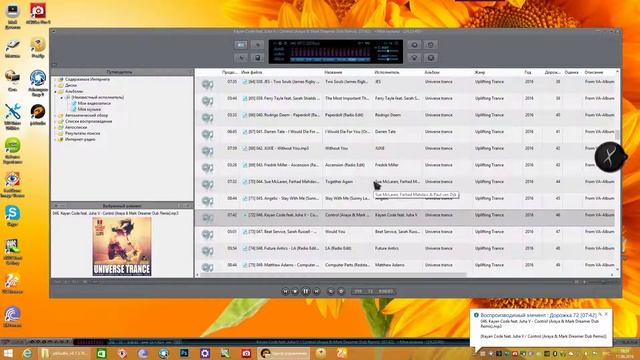
Task: Expand the Автоматический обзор node
Action: pyautogui.click(x=56, y=116)
